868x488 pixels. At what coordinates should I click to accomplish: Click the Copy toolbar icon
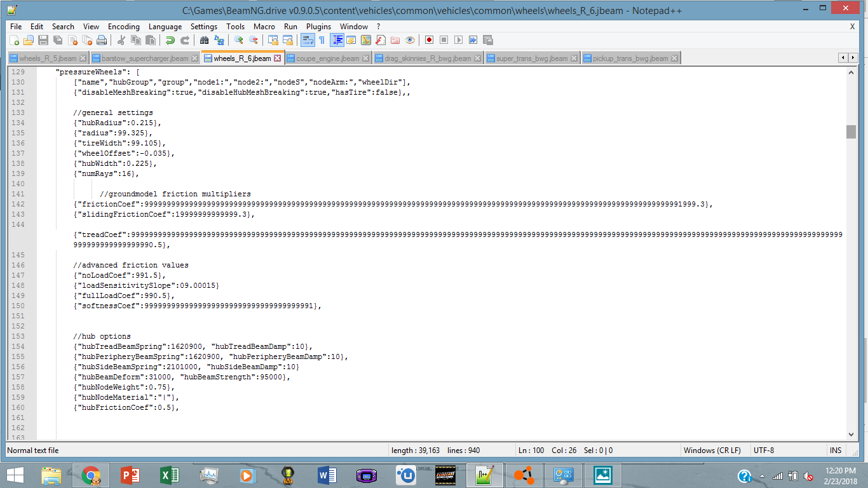tap(136, 40)
